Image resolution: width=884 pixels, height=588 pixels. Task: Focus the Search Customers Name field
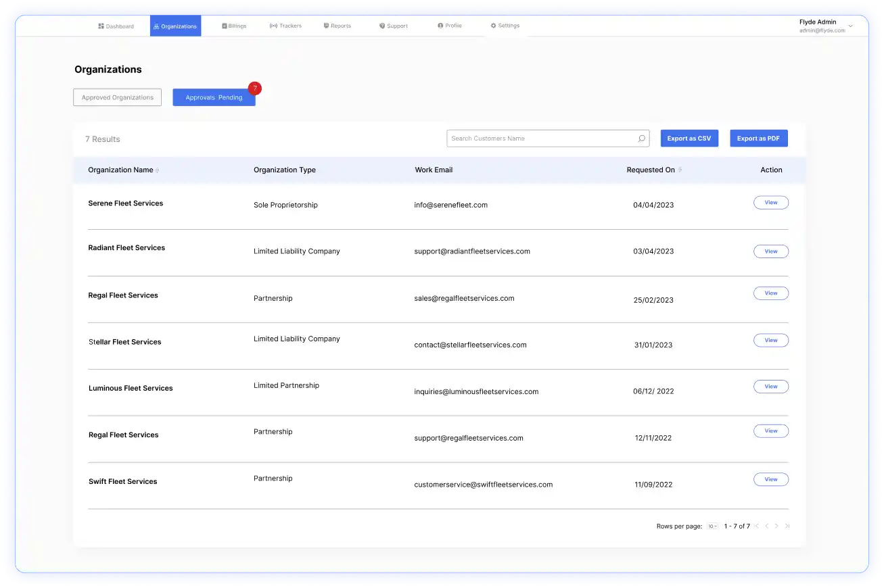pyautogui.click(x=541, y=139)
